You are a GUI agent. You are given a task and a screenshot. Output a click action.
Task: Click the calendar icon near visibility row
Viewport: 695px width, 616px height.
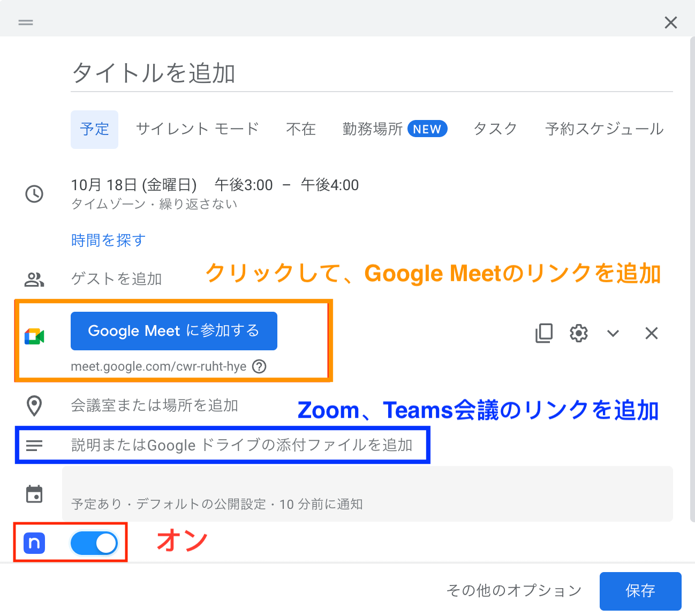(x=34, y=494)
